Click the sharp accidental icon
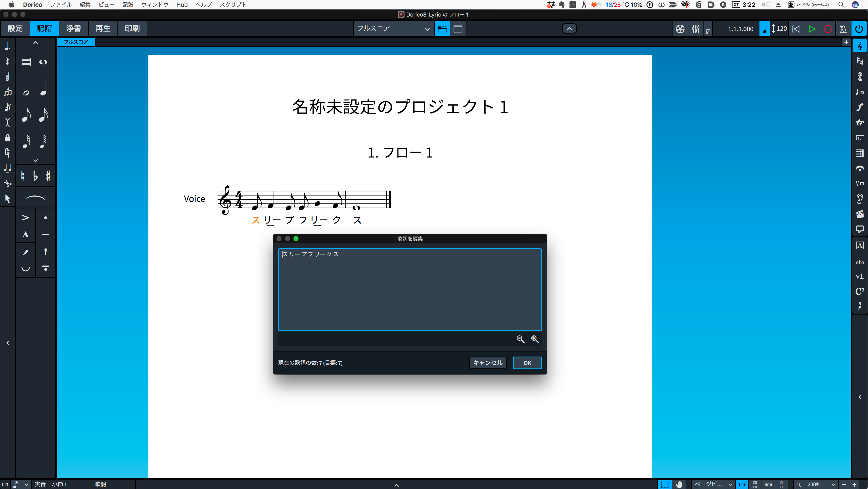The height and width of the screenshot is (489, 868). point(48,176)
